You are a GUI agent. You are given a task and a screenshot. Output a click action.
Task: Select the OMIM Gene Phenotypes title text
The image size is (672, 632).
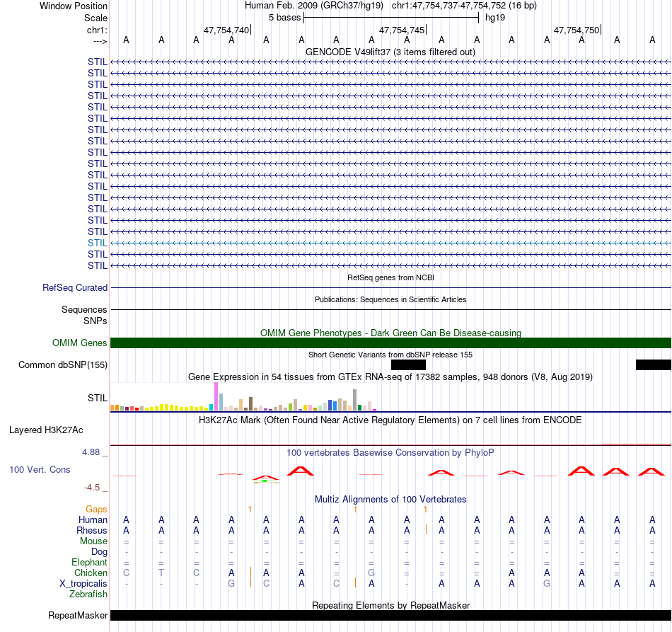390,333
